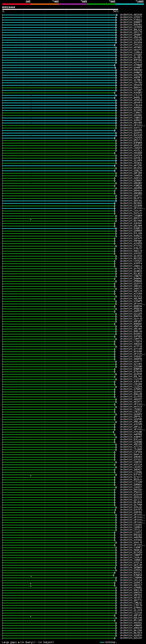Open hit UniRef100_A7QVC7
This screenshot has height=644, width=146.
coord(131,17)
